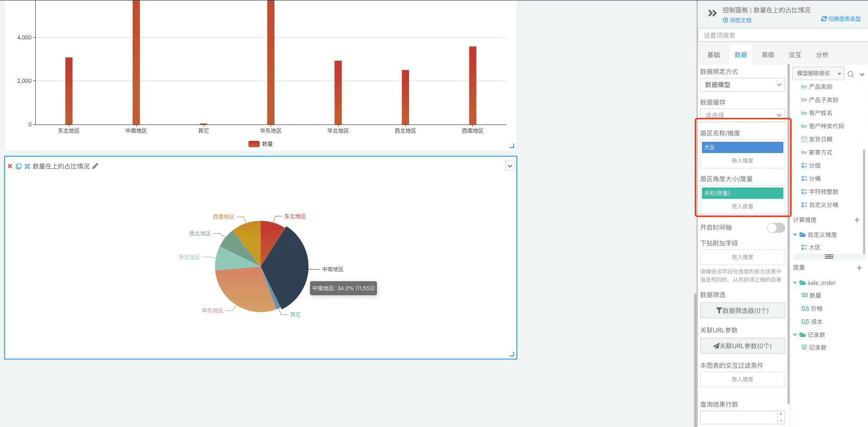Collapse the sale_order folder
The image size is (868, 427).
point(795,283)
